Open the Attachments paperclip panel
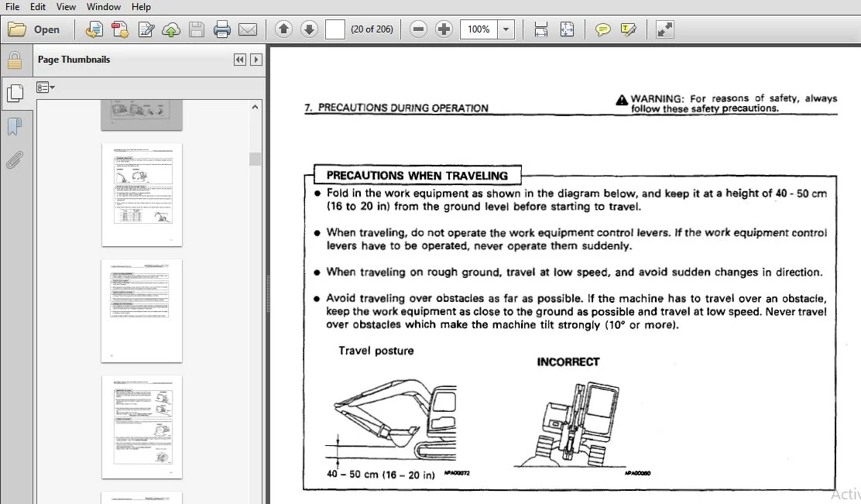Screen dimensions: 861x504 15,159
